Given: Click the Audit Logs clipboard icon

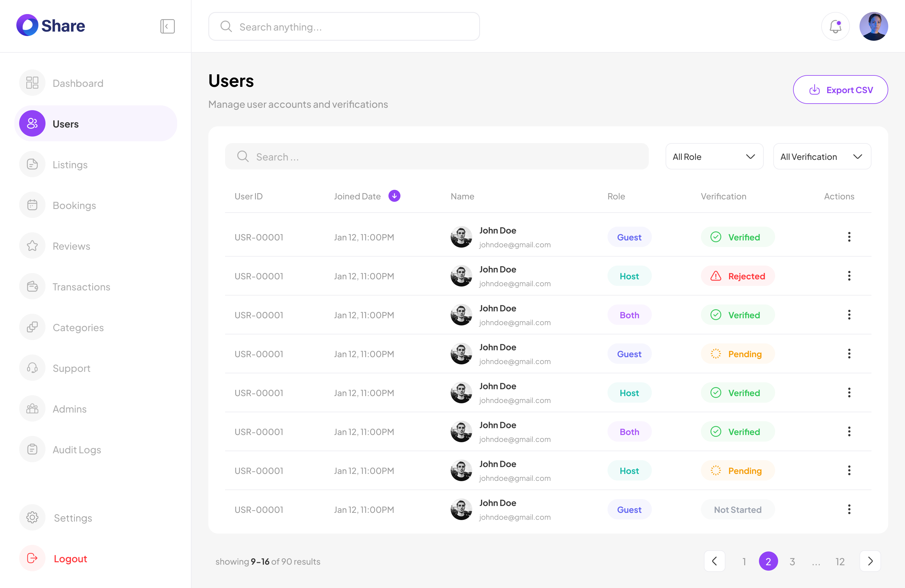Looking at the screenshot, I should (32, 449).
